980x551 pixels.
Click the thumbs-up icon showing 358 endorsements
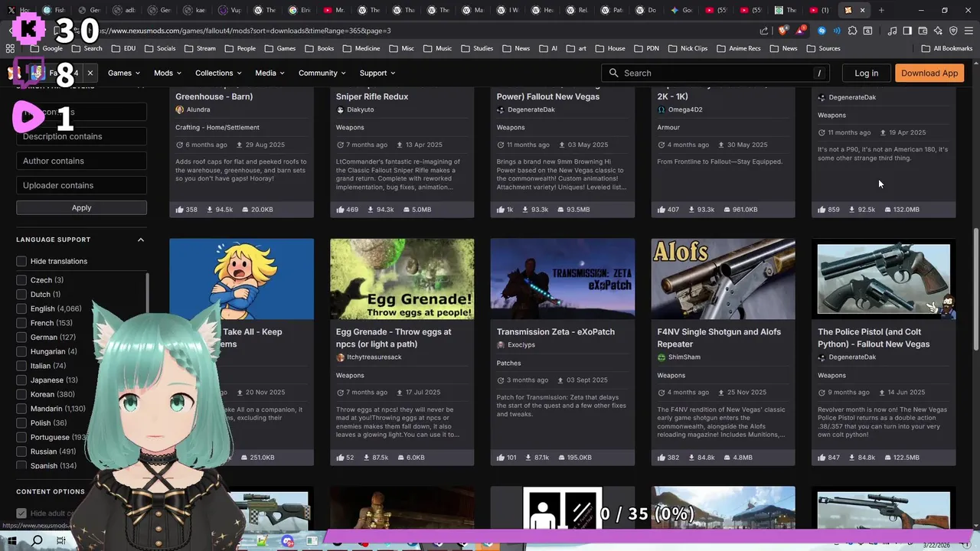180,209
